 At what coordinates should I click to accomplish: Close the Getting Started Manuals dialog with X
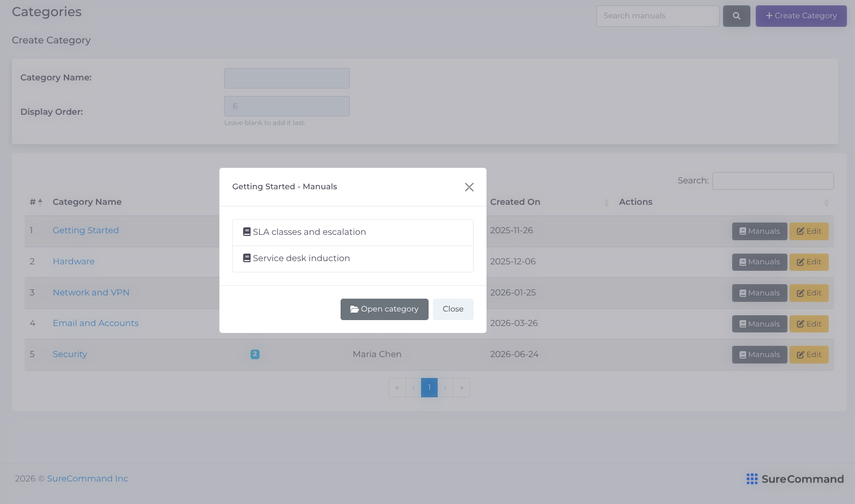tap(469, 187)
